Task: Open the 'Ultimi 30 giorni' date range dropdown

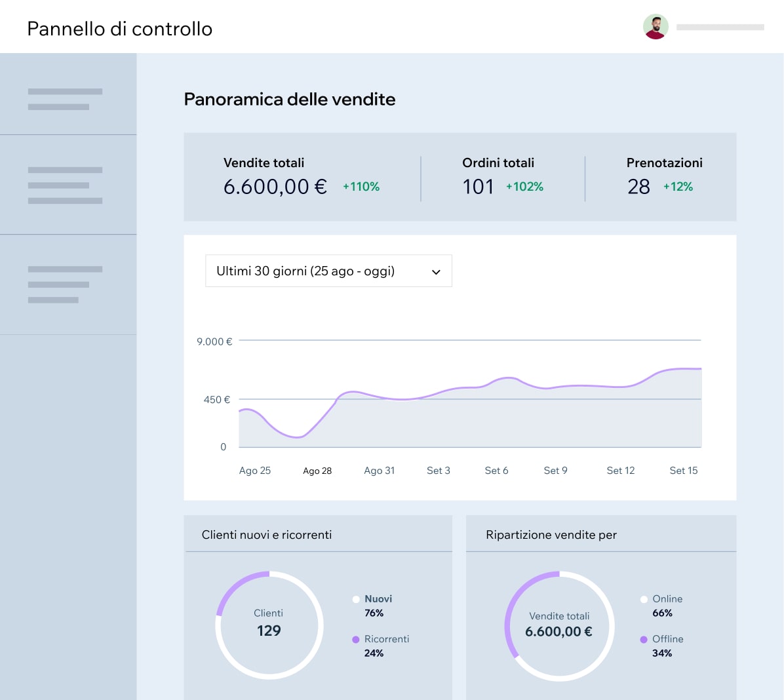Action: [x=328, y=271]
